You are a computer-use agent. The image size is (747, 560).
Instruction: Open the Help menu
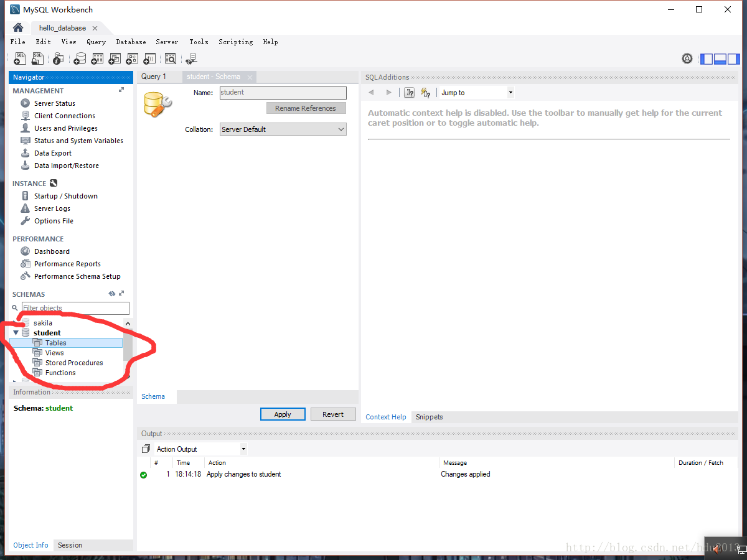click(x=271, y=42)
